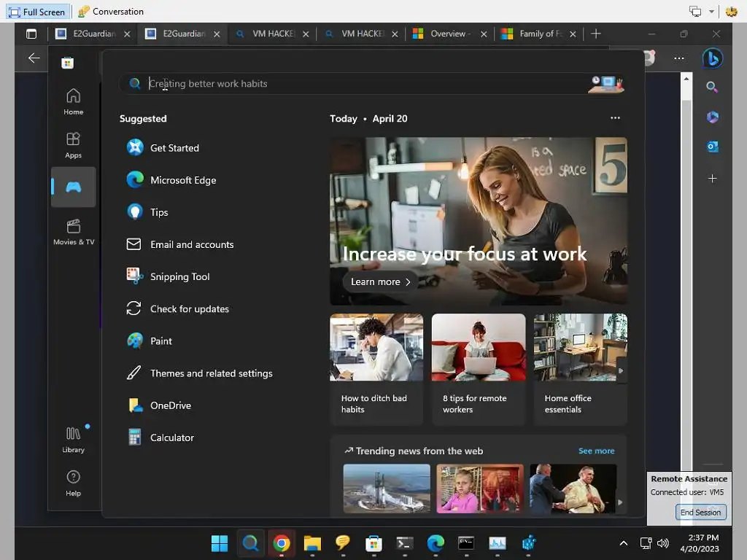Open Library in Store sidebar
This screenshot has height=560, width=747.
tap(73, 440)
